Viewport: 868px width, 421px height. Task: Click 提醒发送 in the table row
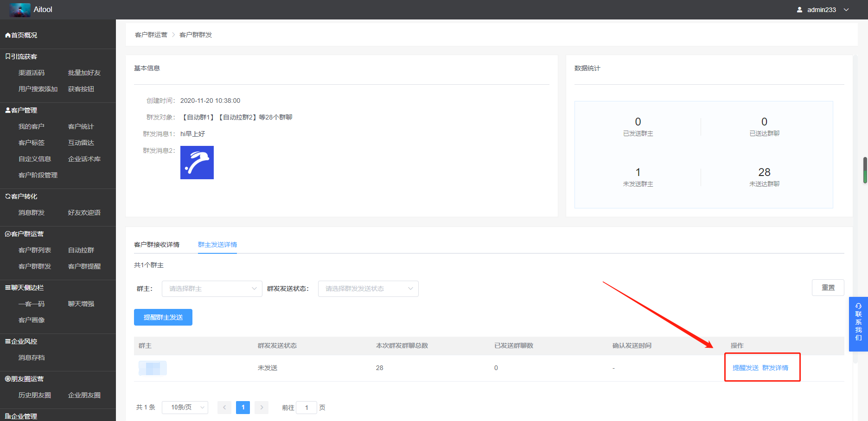(x=746, y=368)
